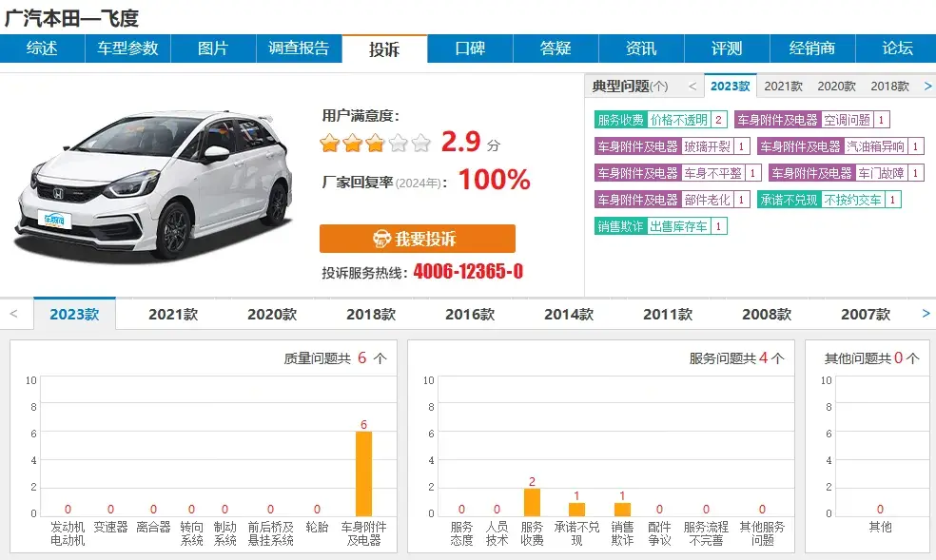Click the 车身附件及电器 orange bar in chart

coord(363,473)
